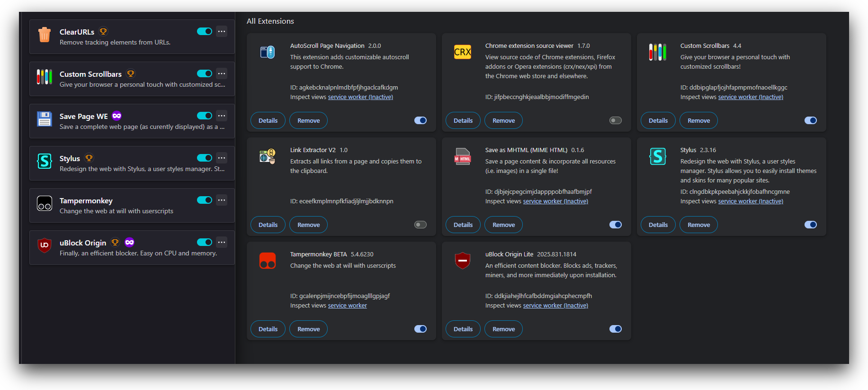This screenshot has height=390, width=868.
Task: Disable sidebar Stylus toggle
Action: 205,158
